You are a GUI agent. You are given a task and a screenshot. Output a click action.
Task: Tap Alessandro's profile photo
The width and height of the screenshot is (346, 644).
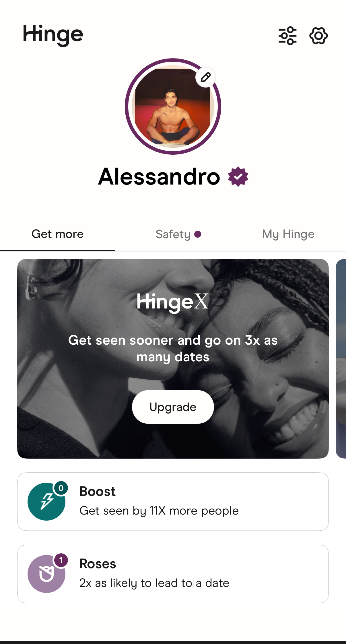pyautogui.click(x=173, y=106)
